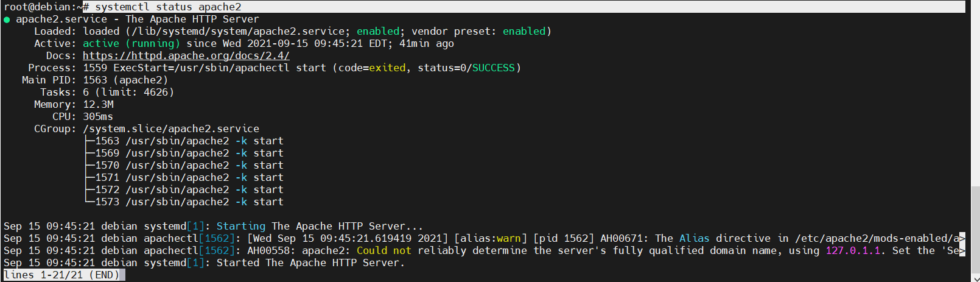Open the httpd.apache.org docs link
The image size is (980, 282).
186,55
